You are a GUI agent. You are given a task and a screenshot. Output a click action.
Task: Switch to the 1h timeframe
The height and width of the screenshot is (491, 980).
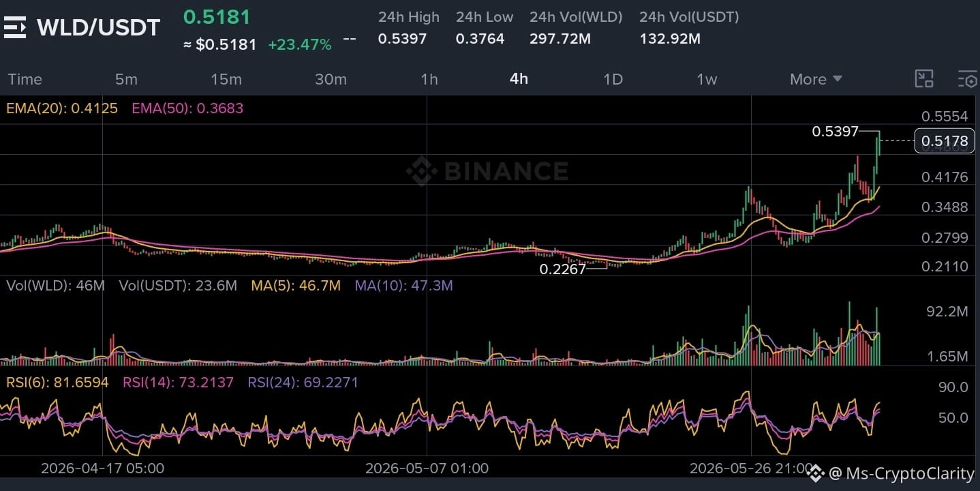pos(429,79)
